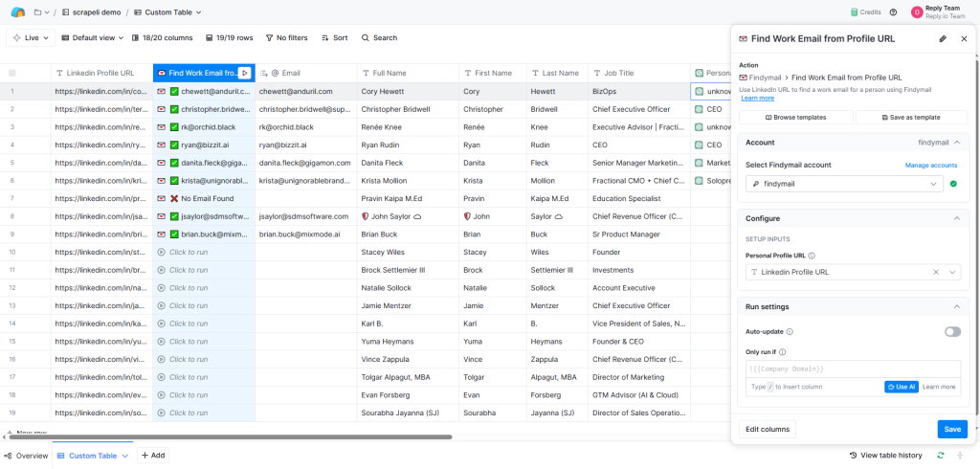
Task: Click the pencil edit icon in side panel
Action: pyautogui.click(x=943, y=39)
